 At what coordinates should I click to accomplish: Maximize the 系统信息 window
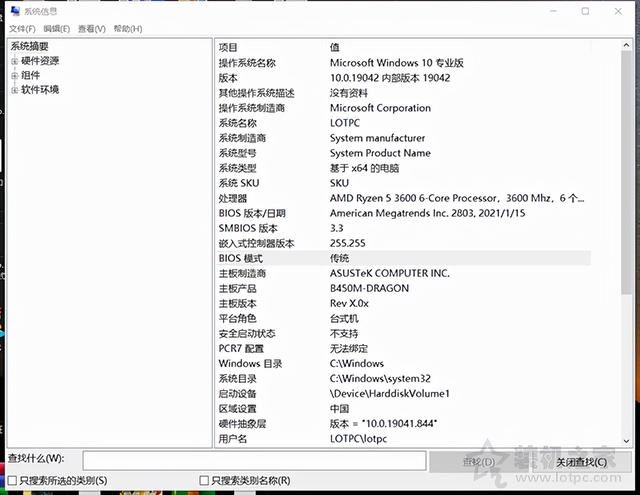(585, 11)
